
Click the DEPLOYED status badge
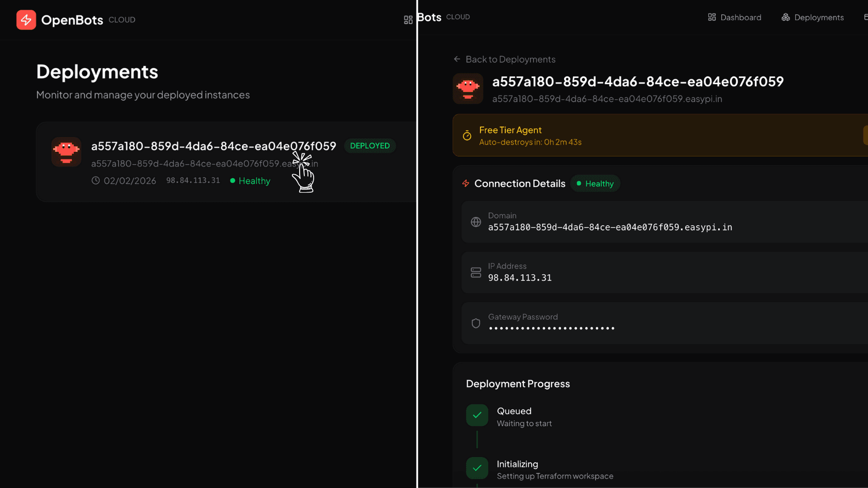tap(370, 146)
